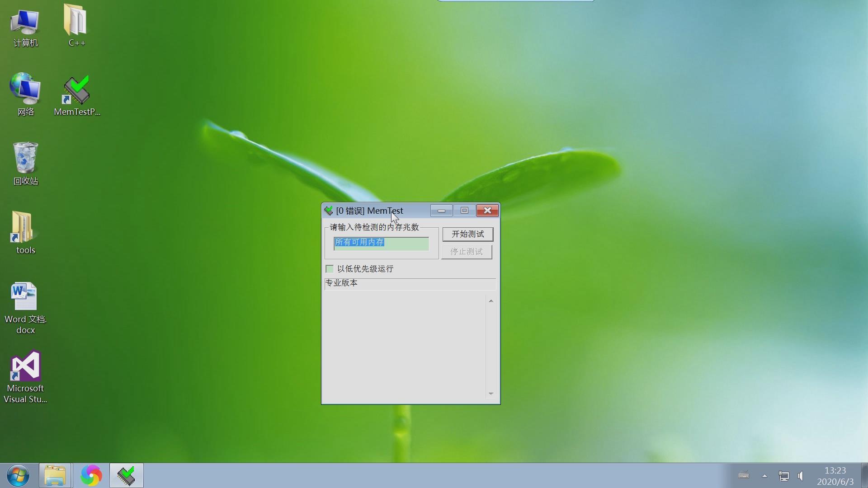This screenshot has height=488, width=868.
Task: Show hidden icons in the system tray
Action: click(x=764, y=476)
